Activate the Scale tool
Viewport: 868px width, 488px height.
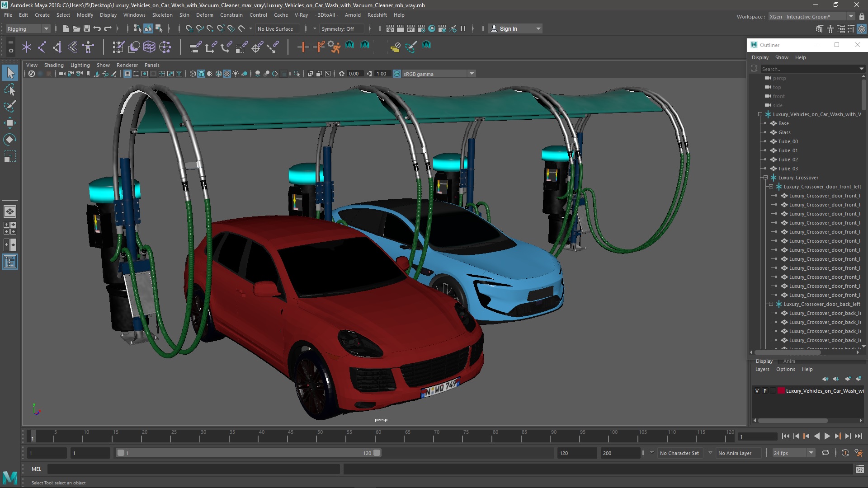click(x=10, y=156)
